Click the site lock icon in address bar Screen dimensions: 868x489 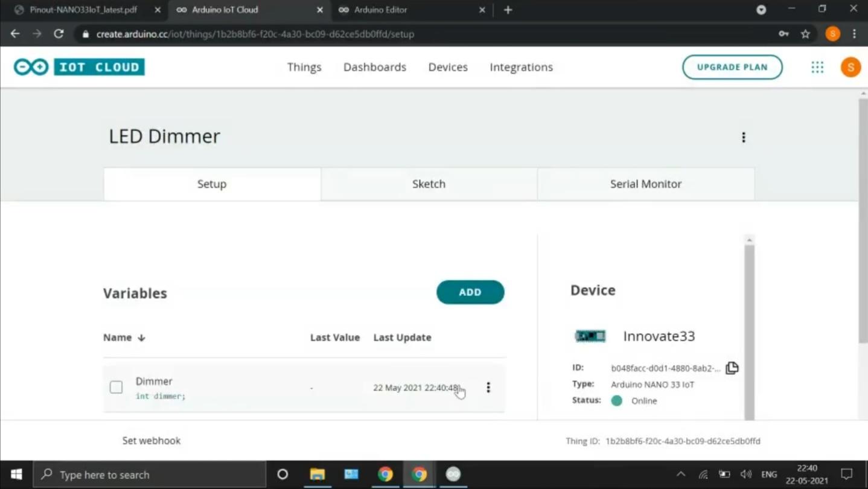pos(85,34)
